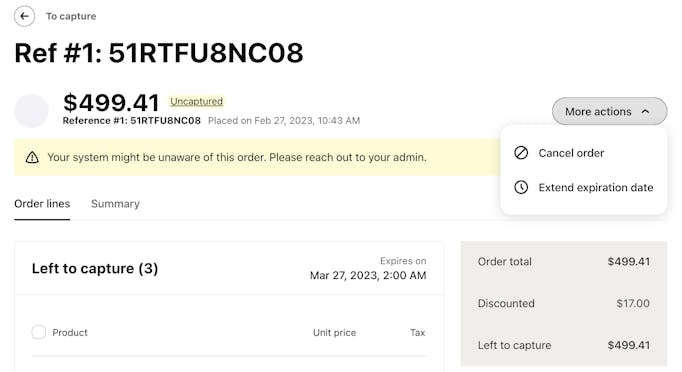Screen dimensions: 682x372
Task: Tick the Product select-all checkbox
Action: pyautogui.click(x=38, y=332)
